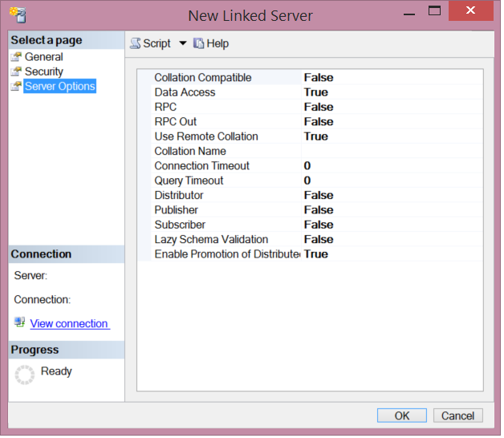504x438 pixels.
Task: Click the Connection Timeout value field
Action: [x=391, y=166]
